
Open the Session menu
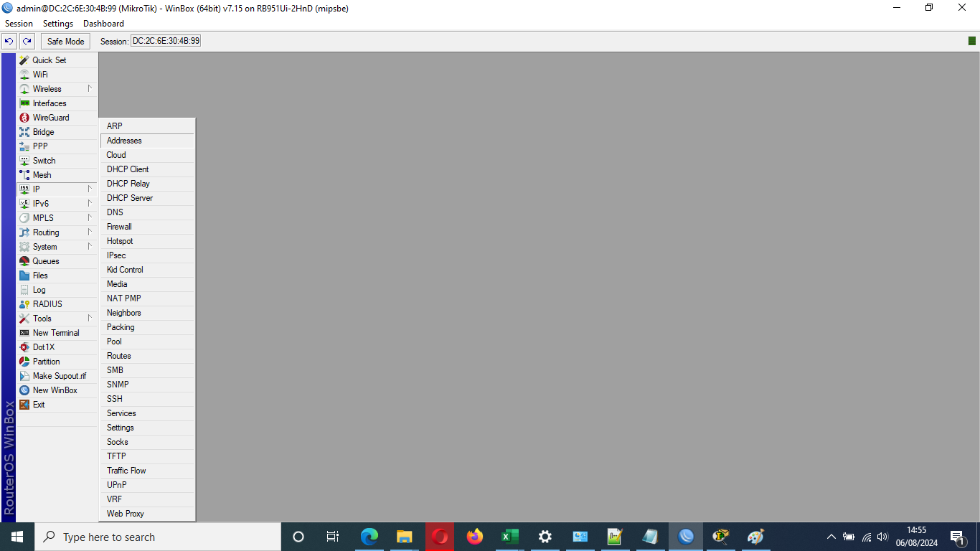click(x=19, y=24)
